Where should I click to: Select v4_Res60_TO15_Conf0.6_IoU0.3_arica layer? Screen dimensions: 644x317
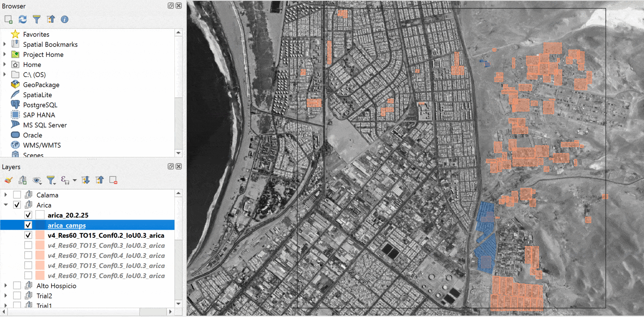106,276
